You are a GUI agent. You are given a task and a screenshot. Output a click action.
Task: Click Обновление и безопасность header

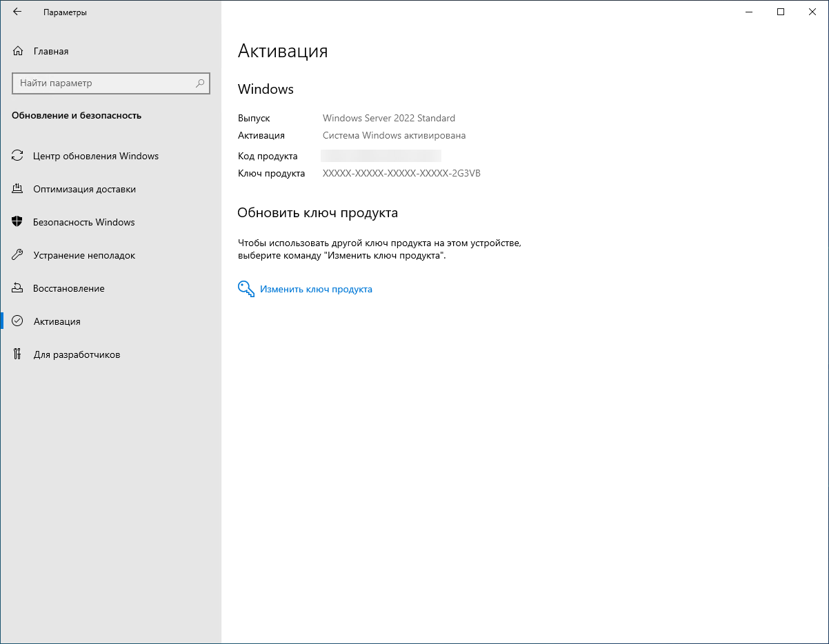[77, 116]
